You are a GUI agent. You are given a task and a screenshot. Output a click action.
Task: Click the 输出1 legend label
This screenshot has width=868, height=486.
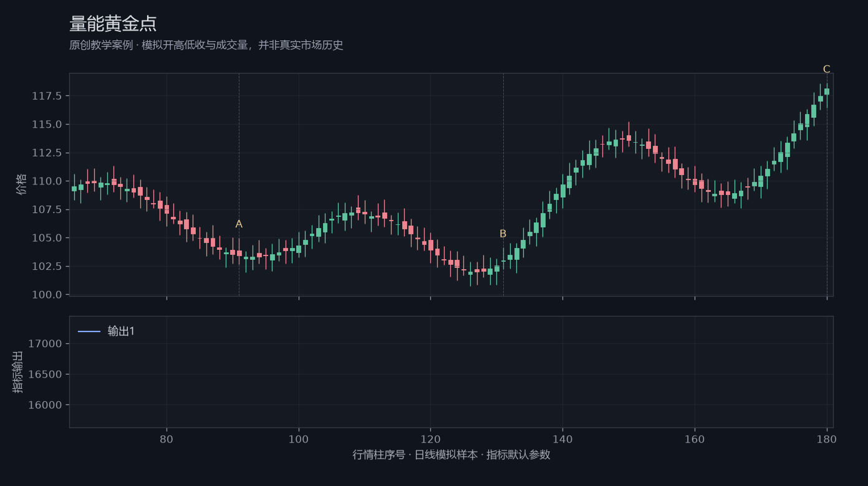click(121, 331)
